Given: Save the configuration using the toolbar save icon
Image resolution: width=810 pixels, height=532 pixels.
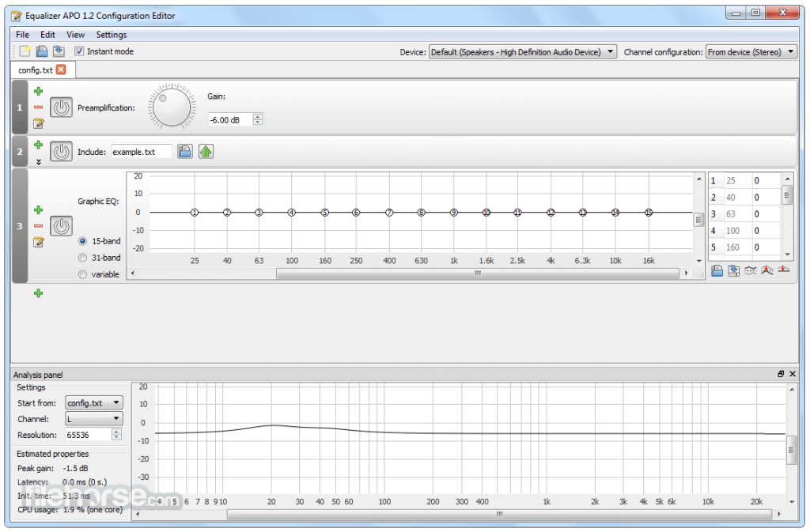Looking at the screenshot, I should 57,51.
